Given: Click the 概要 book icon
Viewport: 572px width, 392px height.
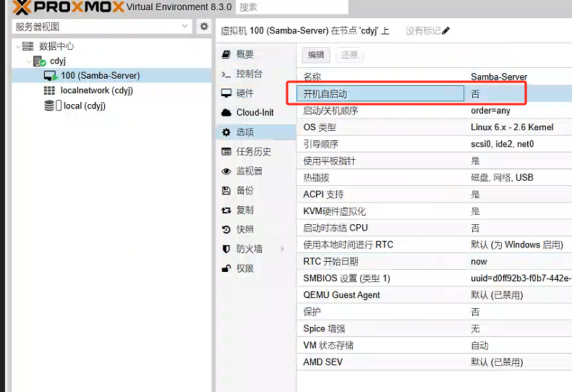Looking at the screenshot, I should [x=226, y=54].
